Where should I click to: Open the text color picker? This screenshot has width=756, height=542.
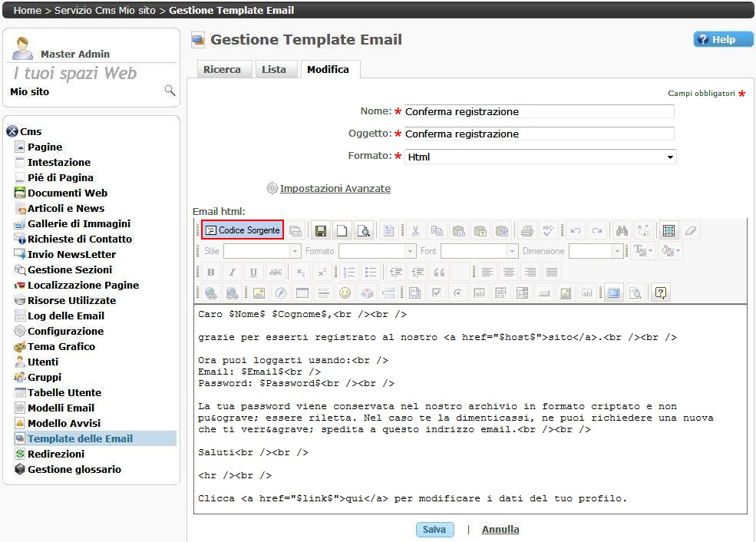tap(642, 251)
